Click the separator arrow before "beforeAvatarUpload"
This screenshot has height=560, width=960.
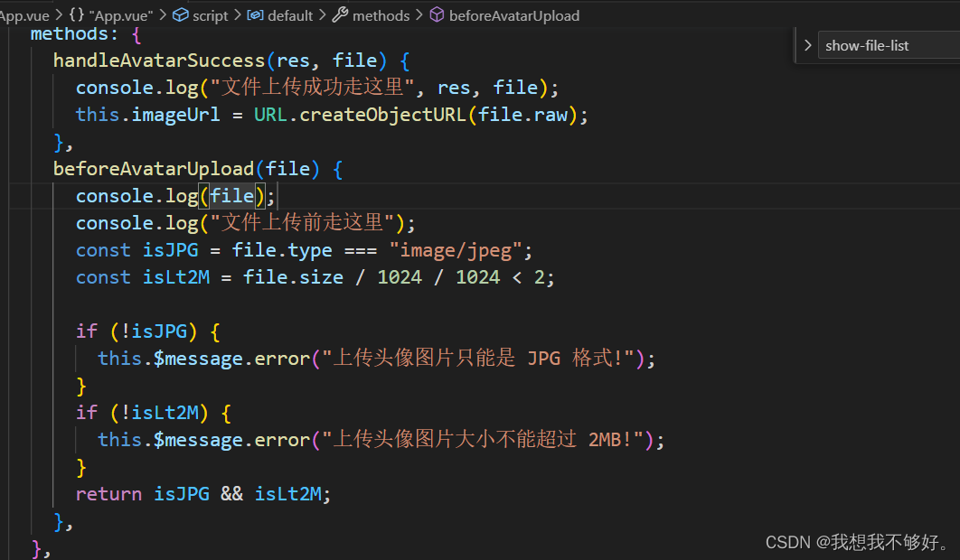tap(418, 14)
